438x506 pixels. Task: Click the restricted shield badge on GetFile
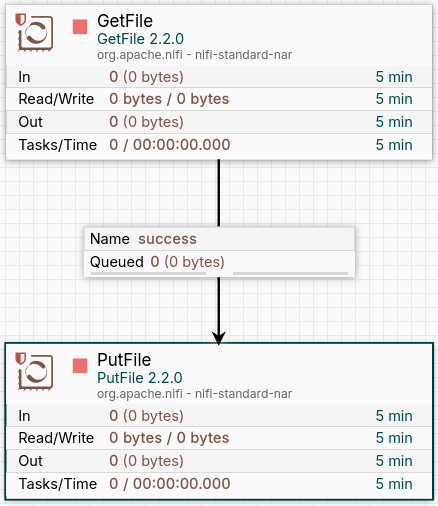pos(21,20)
